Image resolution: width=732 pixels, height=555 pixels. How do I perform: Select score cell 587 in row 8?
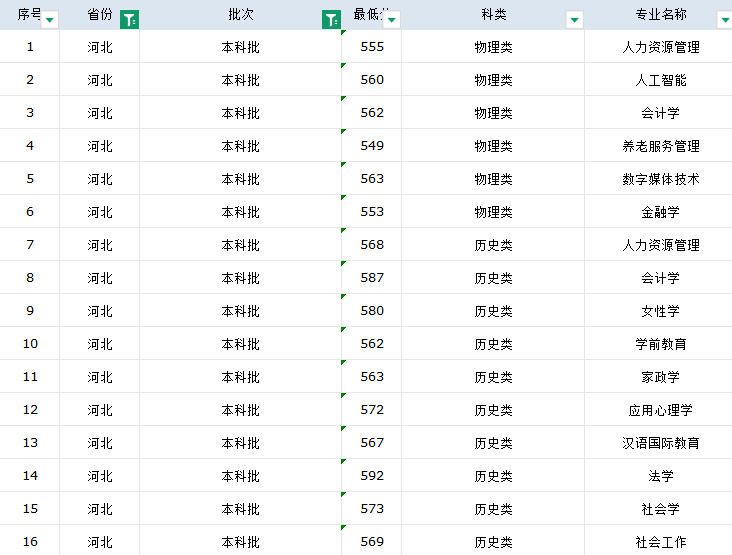(x=372, y=278)
